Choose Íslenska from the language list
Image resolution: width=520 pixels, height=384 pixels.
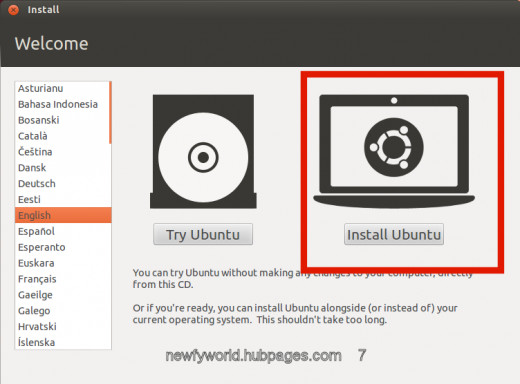click(x=62, y=342)
